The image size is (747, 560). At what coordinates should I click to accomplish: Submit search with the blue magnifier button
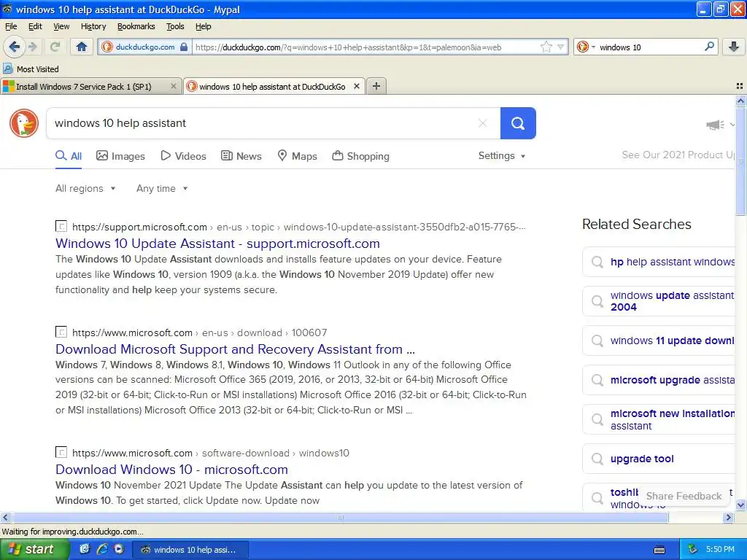point(518,123)
